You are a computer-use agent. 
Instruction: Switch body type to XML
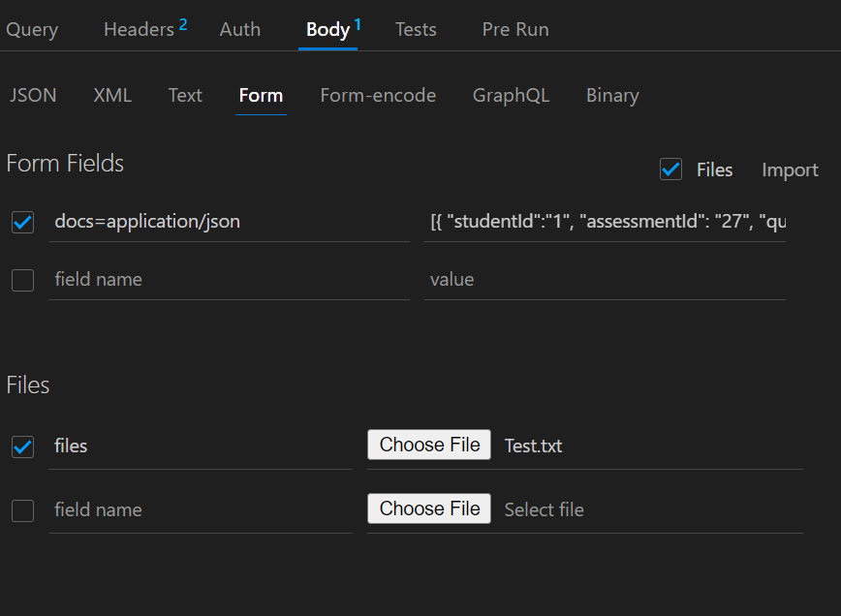click(x=111, y=95)
